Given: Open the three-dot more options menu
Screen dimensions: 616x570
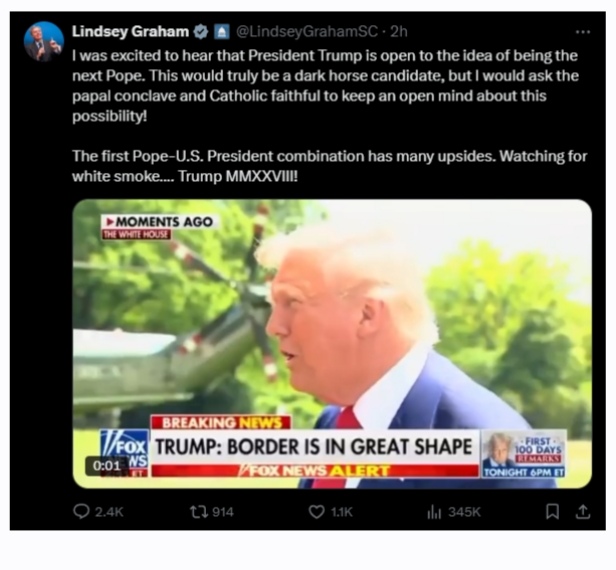Looking at the screenshot, I should point(583,32).
